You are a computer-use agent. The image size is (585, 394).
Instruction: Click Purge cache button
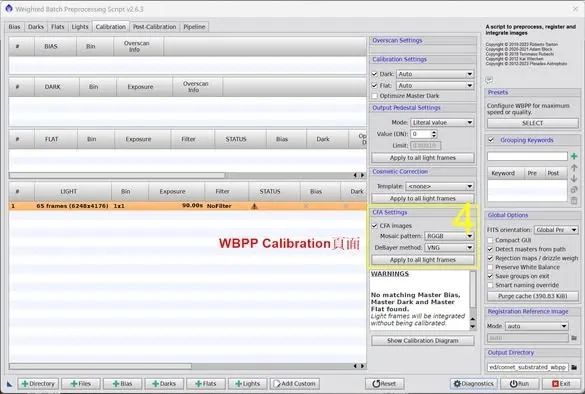(x=533, y=296)
